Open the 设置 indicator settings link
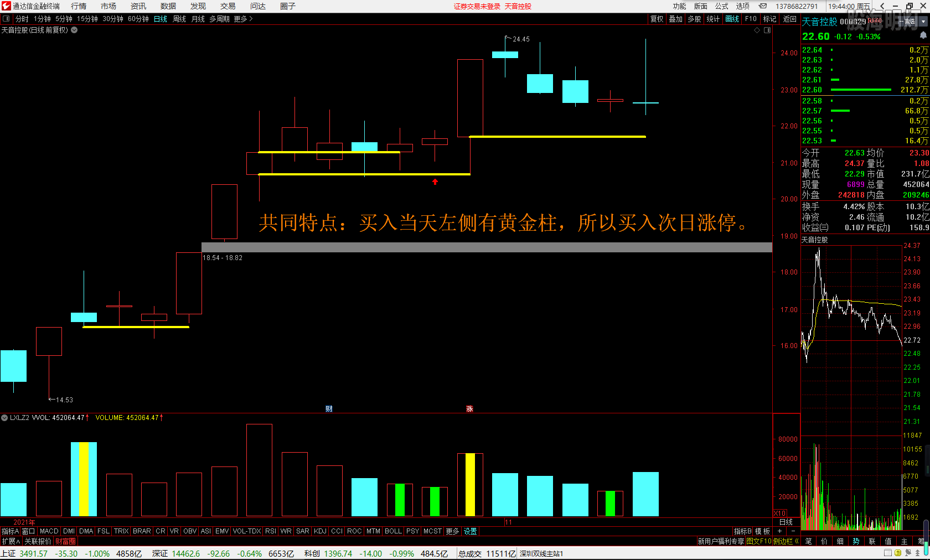 [471, 531]
